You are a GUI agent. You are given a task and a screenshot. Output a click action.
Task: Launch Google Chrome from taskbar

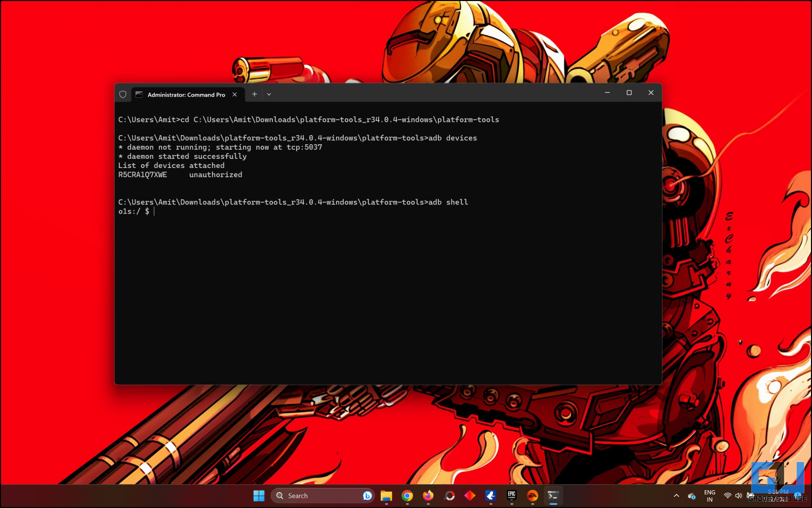[x=407, y=496]
